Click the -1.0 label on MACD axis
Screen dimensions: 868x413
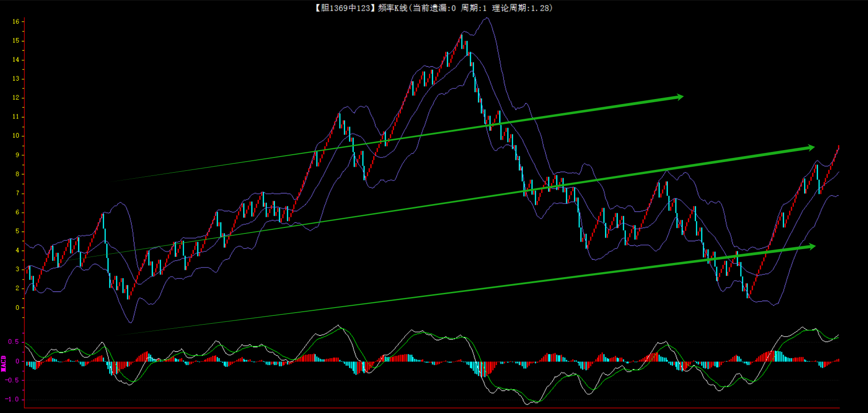click(12, 399)
